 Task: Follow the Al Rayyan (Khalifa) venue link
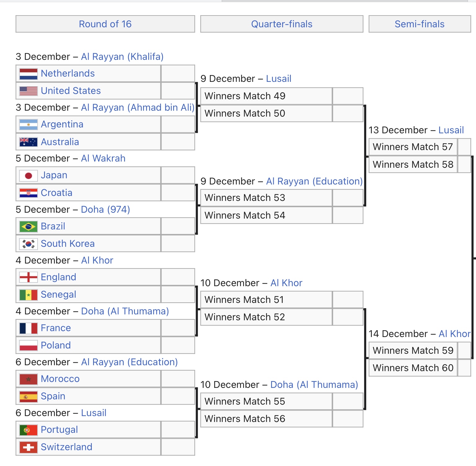point(122,56)
